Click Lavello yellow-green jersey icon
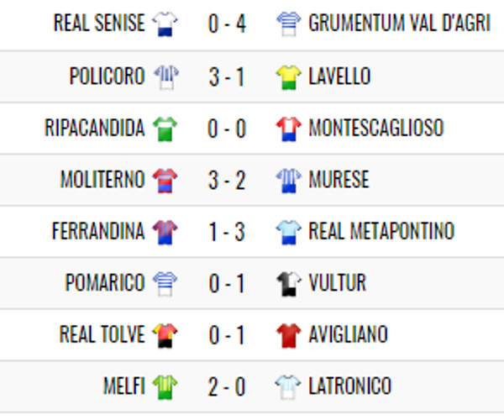This screenshot has width=504, height=420. pos(289,77)
